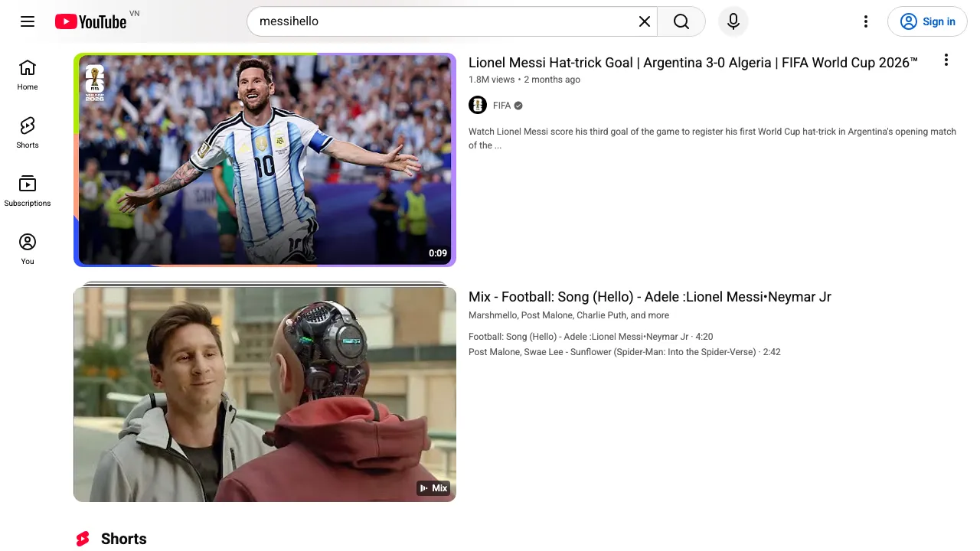Click the 2 months ago text

pos(552,80)
